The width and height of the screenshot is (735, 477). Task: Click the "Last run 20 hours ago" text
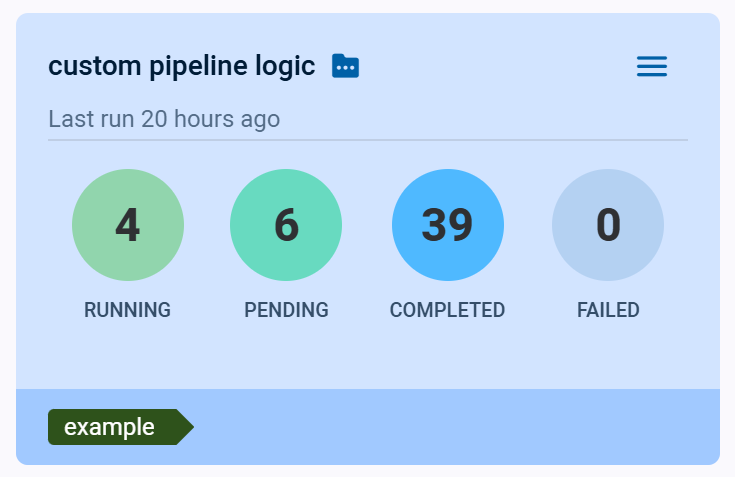point(164,119)
